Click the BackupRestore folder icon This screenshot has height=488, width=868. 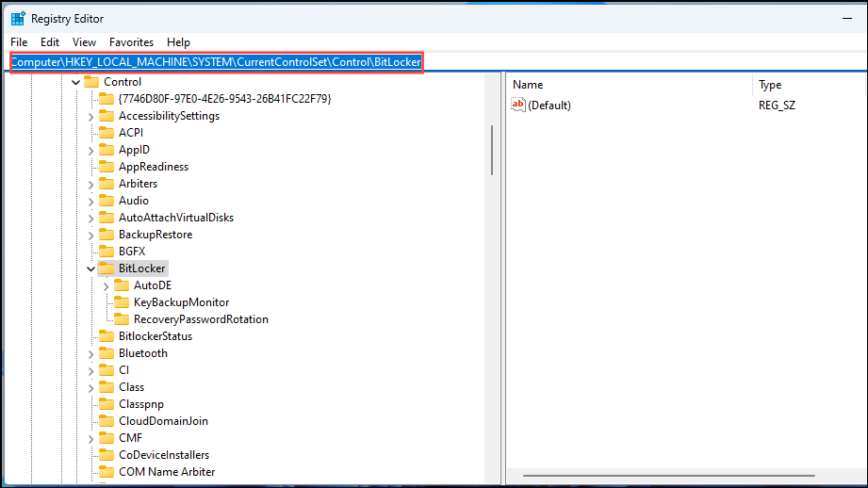tap(106, 235)
